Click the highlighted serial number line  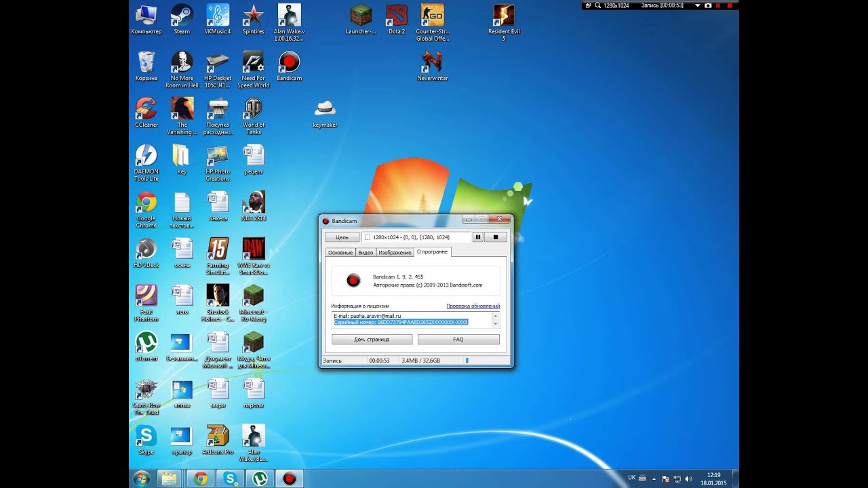click(401, 322)
